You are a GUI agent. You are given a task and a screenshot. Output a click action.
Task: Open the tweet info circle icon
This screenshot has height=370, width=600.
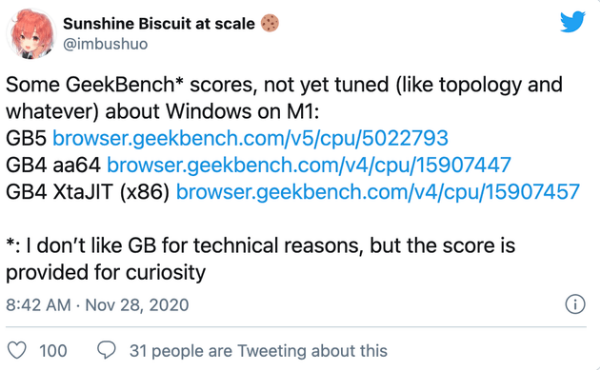575,305
